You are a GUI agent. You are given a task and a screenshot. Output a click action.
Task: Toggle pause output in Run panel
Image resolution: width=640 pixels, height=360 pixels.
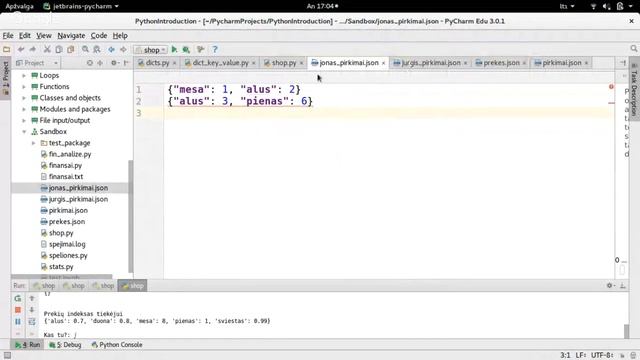click(x=18, y=322)
